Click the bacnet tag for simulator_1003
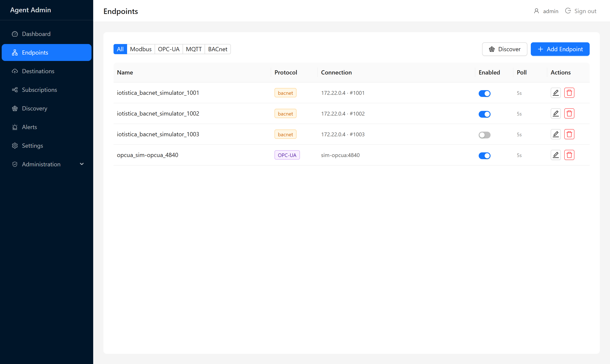610x364 pixels. [x=285, y=134]
